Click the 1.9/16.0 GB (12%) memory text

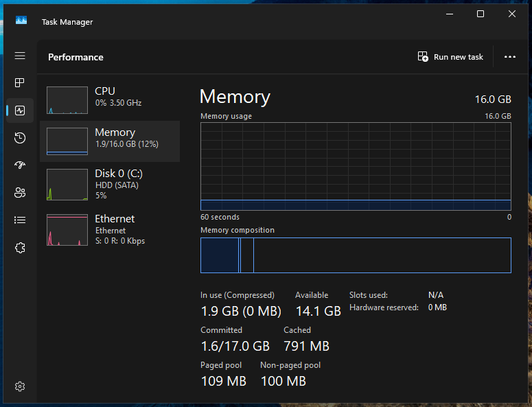(x=126, y=144)
